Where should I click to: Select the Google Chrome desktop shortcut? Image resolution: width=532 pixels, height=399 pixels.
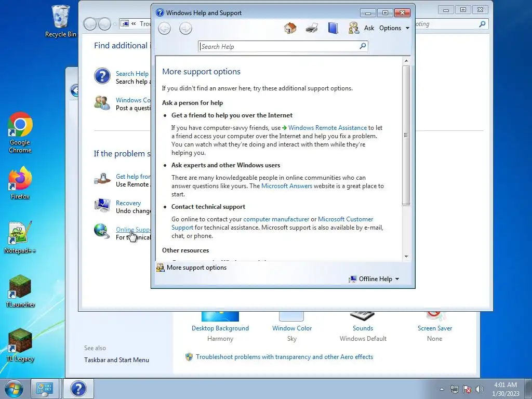(20, 132)
